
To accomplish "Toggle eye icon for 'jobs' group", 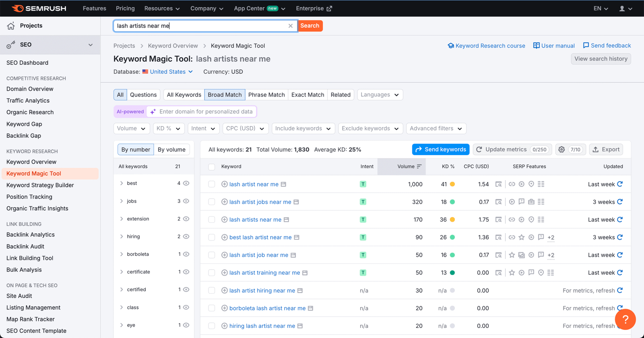I will [186, 201].
